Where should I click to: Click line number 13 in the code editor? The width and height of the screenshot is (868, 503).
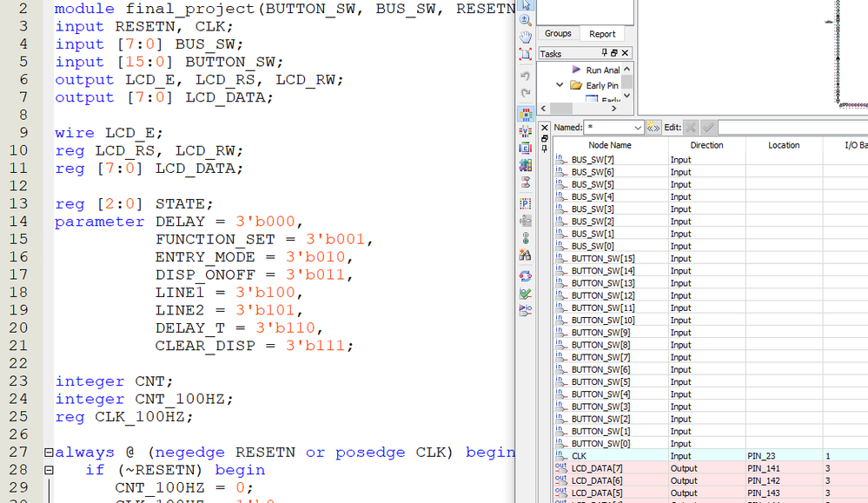coord(18,203)
